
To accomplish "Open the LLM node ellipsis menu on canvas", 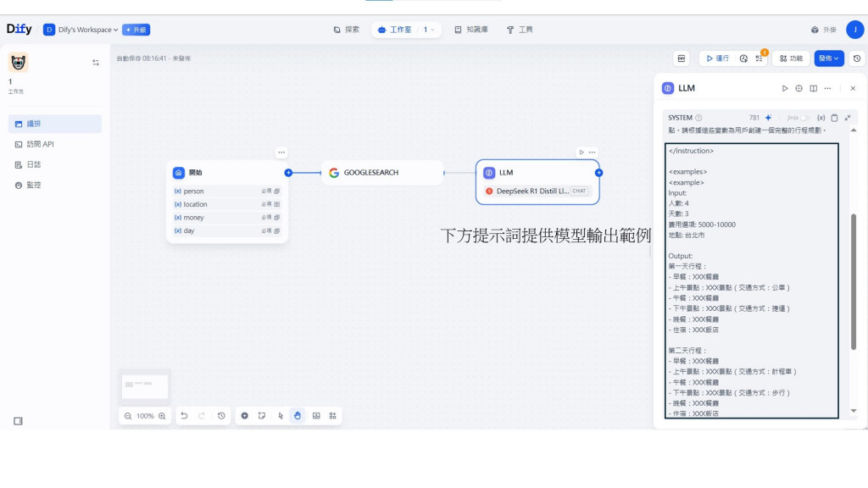I will (593, 152).
